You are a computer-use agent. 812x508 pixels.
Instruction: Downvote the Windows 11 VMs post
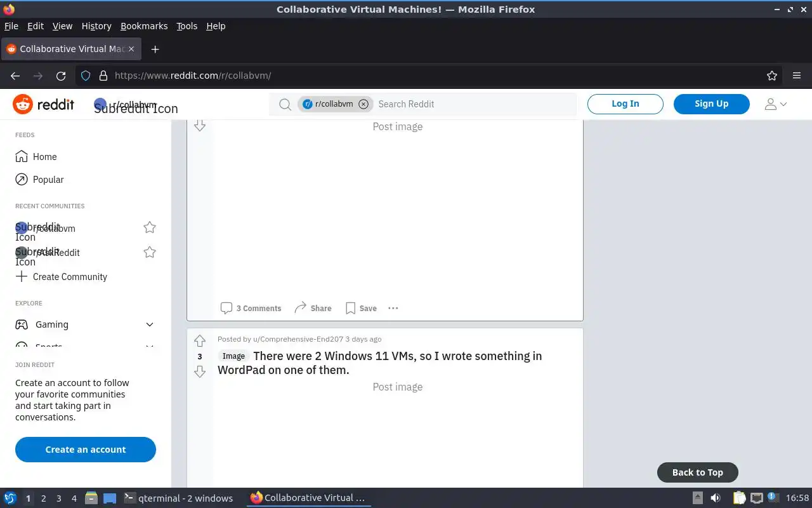pos(200,371)
